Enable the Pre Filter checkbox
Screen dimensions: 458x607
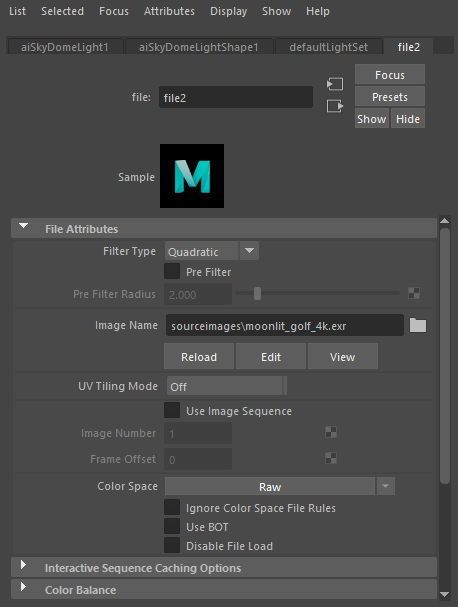pos(172,271)
